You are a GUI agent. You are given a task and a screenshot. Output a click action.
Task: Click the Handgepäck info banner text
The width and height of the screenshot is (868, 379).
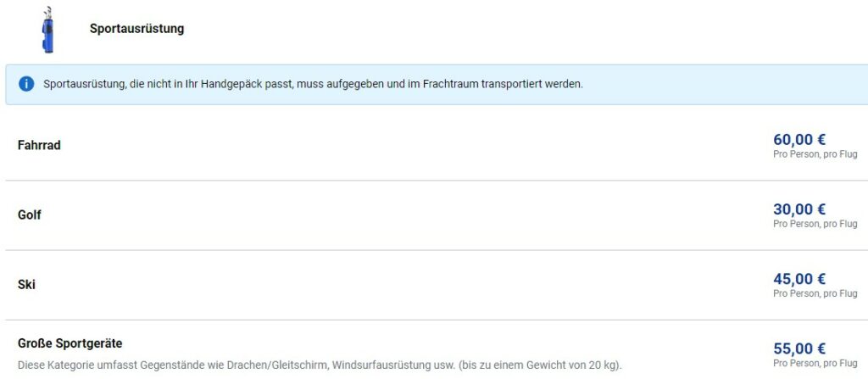pyautogui.click(x=313, y=85)
